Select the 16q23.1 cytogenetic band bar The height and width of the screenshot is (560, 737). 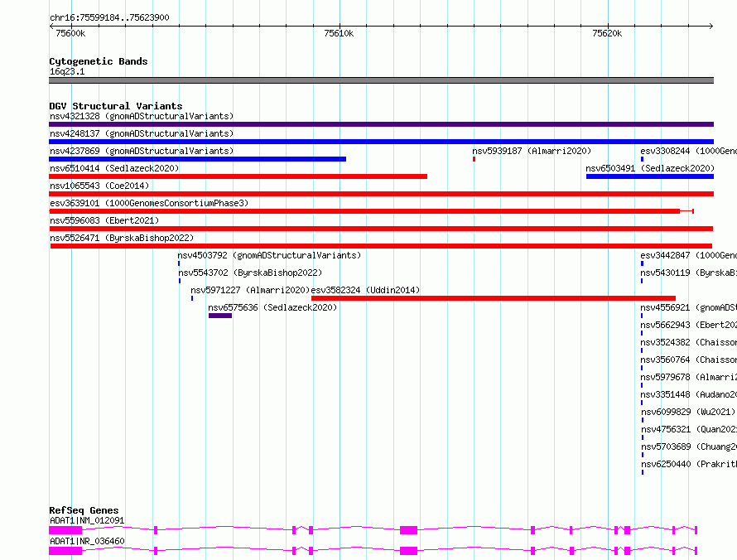(381, 80)
